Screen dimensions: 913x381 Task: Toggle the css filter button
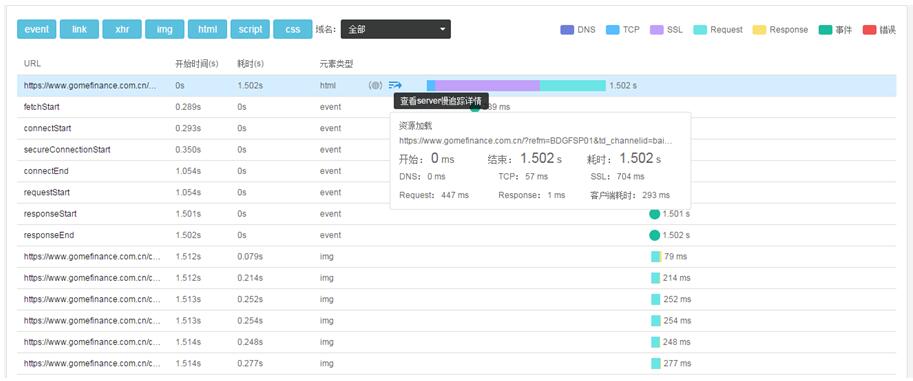[x=293, y=29]
